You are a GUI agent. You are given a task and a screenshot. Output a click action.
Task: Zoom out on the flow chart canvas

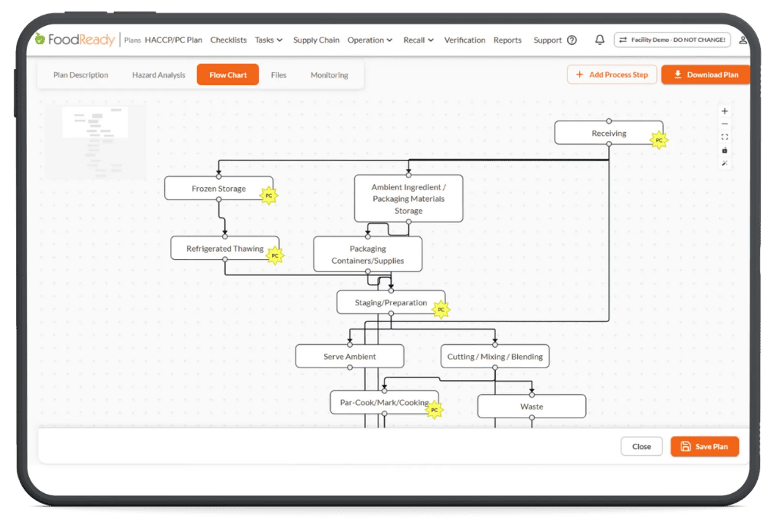[x=725, y=124]
